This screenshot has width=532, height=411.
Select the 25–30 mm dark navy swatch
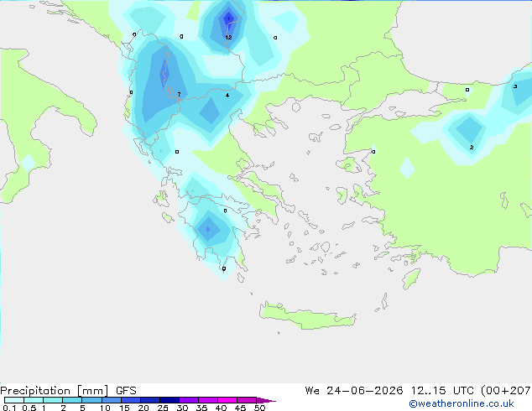[170, 400]
